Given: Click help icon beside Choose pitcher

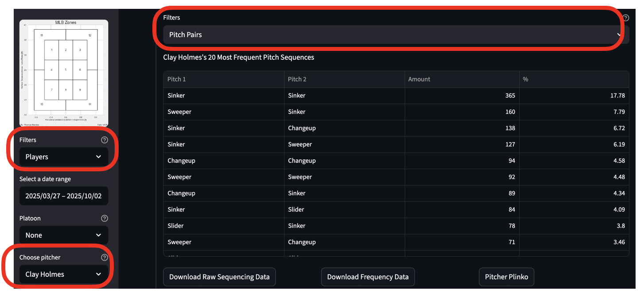Looking at the screenshot, I should click(105, 257).
